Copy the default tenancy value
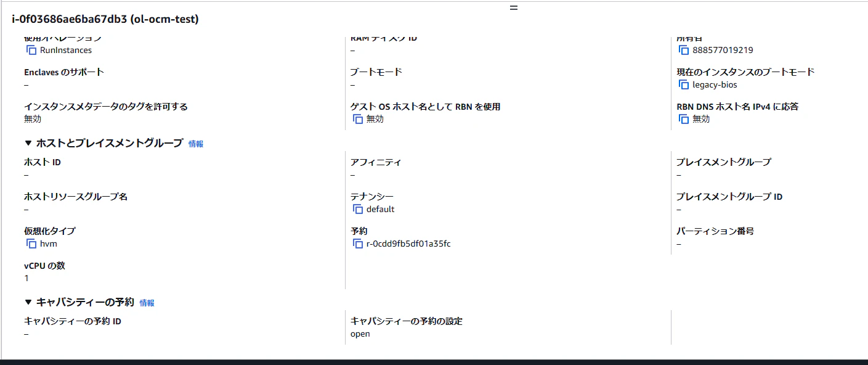This screenshot has height=365, width=868. coord(358,209)
